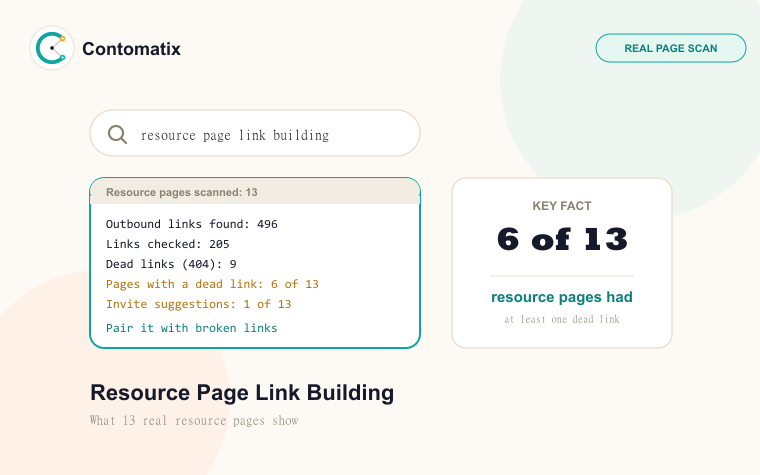Click Pages with a dead link: 6 of 13
This screenshot has height=475, width=760.
pyautogui.click(x=212, y=284)
